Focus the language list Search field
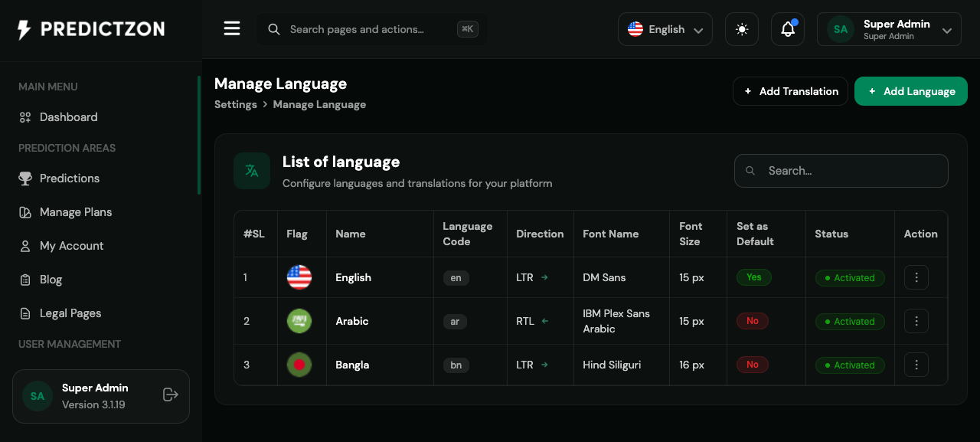Viewport: 980px width, 442px height. coord(841,171)
